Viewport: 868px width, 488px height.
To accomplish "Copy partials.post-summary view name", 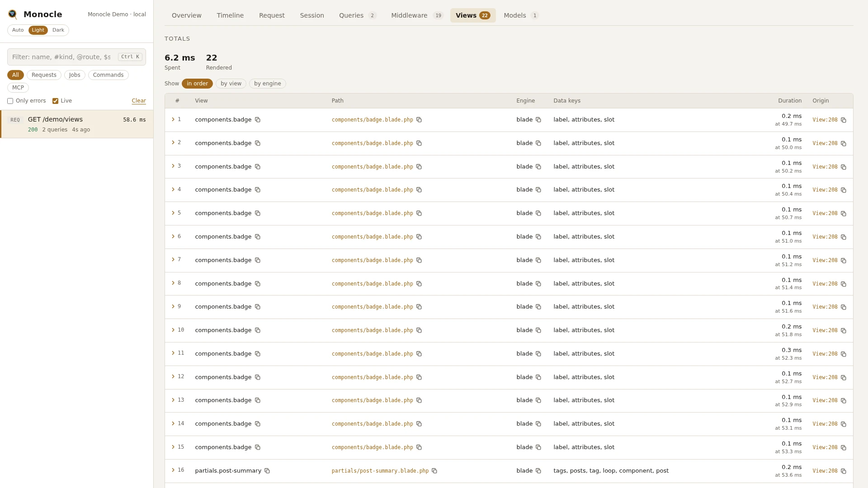I will [267, 471].
